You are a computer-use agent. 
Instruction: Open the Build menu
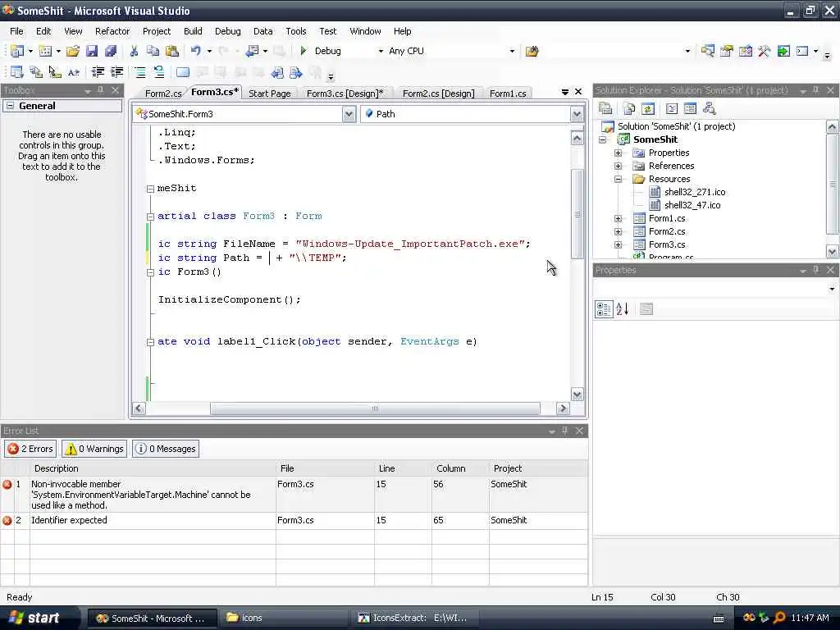tap(193, 31)
